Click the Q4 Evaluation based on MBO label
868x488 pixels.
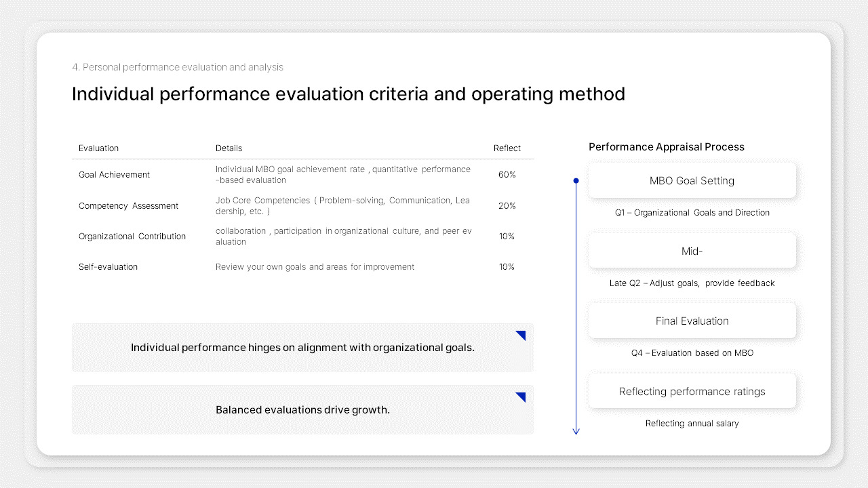pyautogui.click(x=692, y=352)
